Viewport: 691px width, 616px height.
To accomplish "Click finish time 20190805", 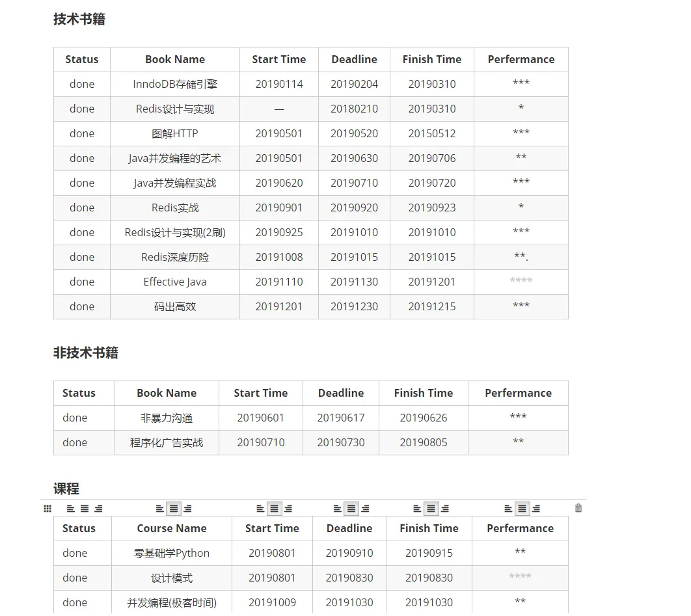I will pos(424,442).
